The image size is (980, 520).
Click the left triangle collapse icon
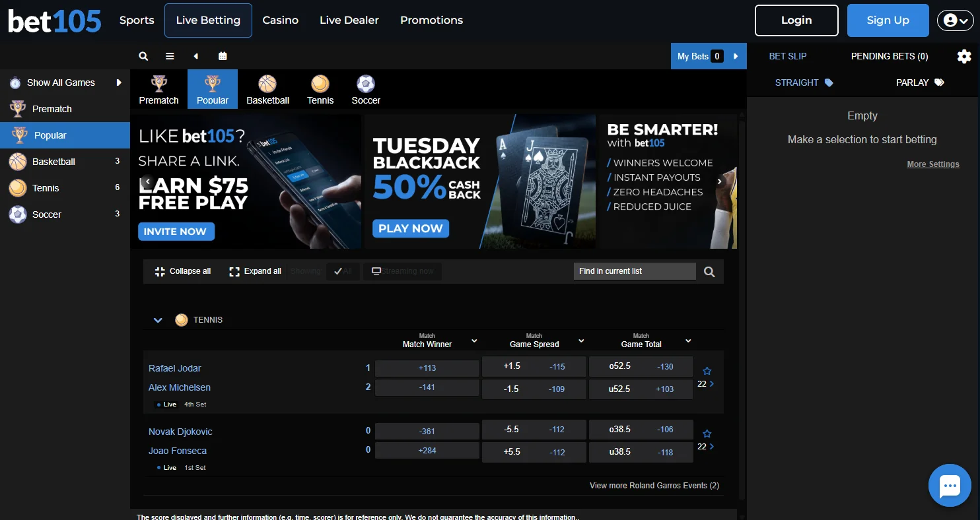pos(196,56)
